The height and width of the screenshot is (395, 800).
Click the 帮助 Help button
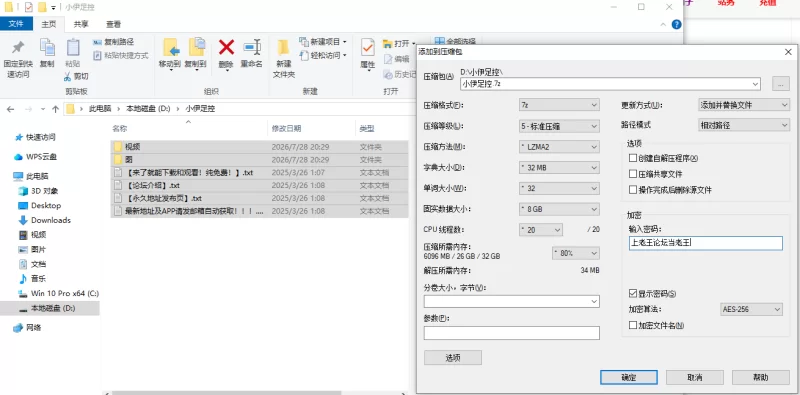coord(760,378)
